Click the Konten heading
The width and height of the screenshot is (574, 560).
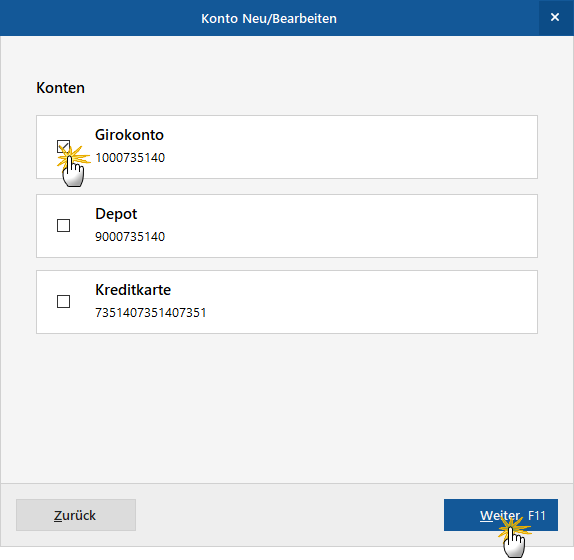click(x=60, y=88)
